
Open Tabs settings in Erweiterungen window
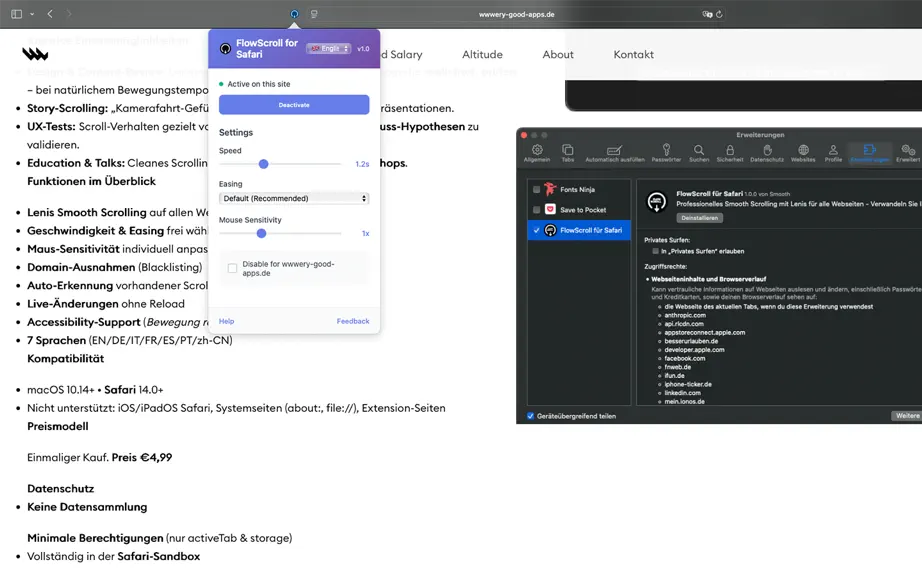click(567, 153)
